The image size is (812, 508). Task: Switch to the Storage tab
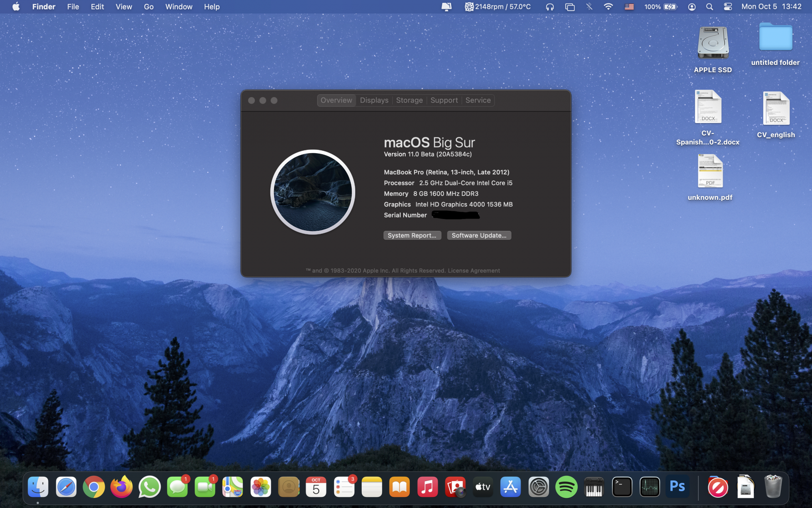click(409, 100)
